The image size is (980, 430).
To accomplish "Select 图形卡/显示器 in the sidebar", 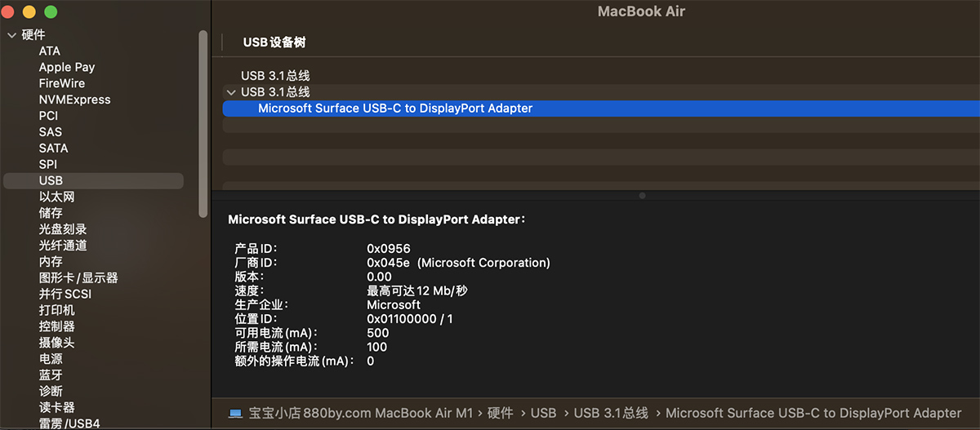I will coord(78,277).
